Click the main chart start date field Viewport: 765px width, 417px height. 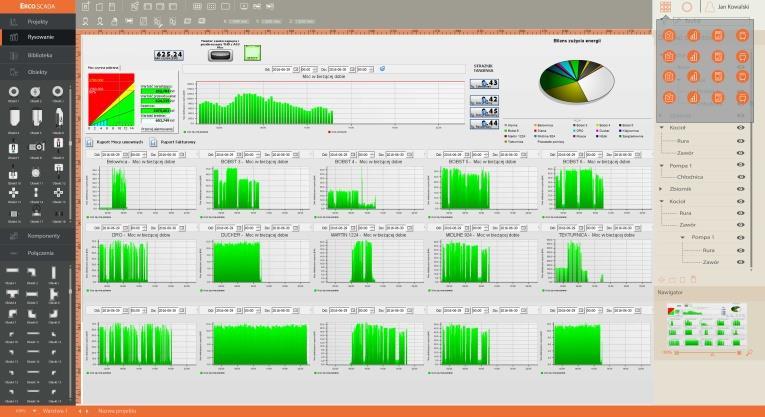(282, 70)
